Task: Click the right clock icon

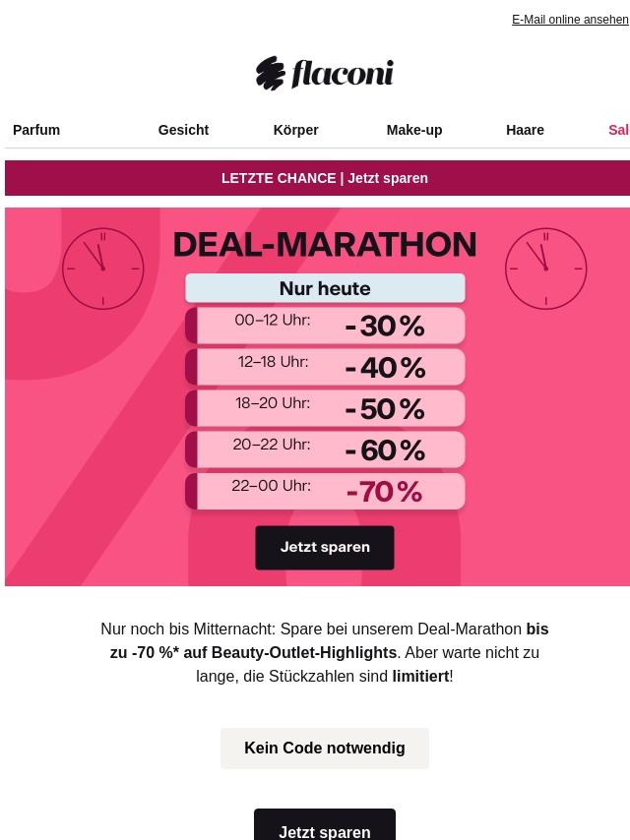Action: click(545, 269)
